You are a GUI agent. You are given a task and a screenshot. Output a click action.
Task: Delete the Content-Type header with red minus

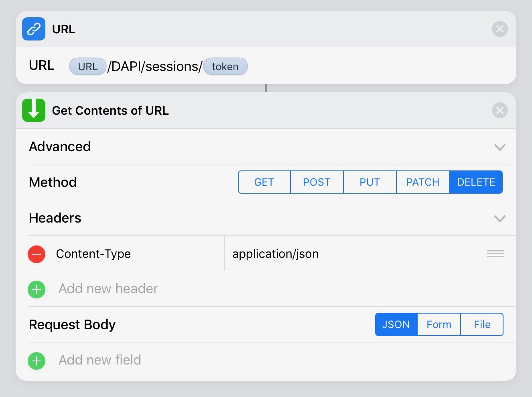point(37,254)
